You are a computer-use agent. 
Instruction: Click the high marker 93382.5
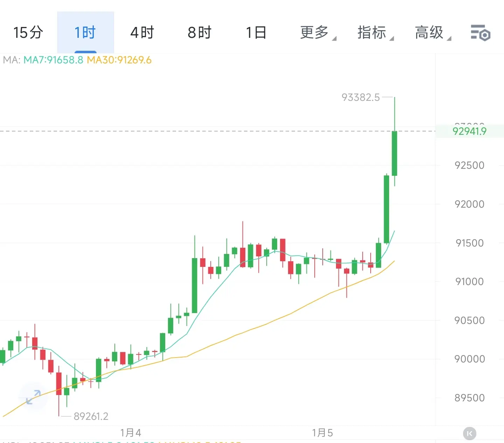360,97
